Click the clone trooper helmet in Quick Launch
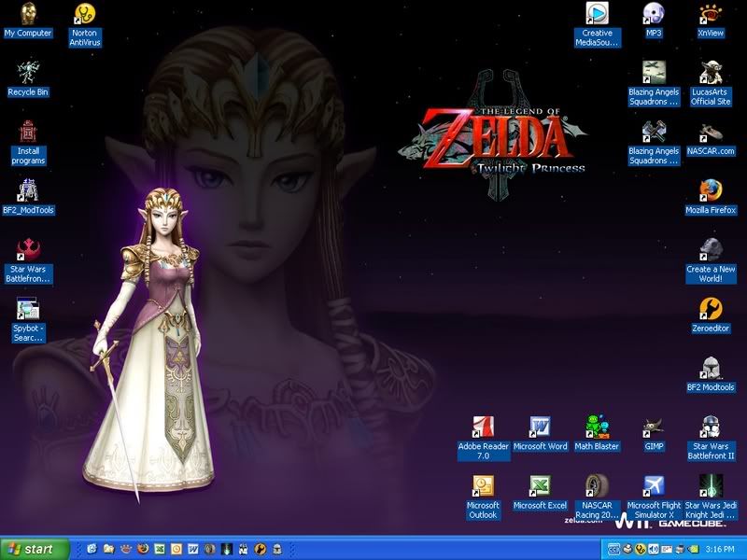This screenshot has width=747, height=560. [276, 549]
